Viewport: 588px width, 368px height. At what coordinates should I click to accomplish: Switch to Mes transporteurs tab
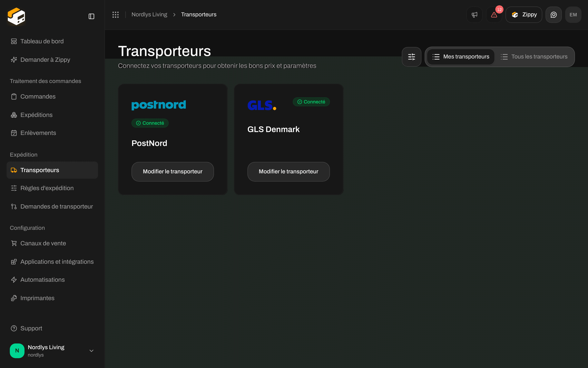click(x=461, y=57)
